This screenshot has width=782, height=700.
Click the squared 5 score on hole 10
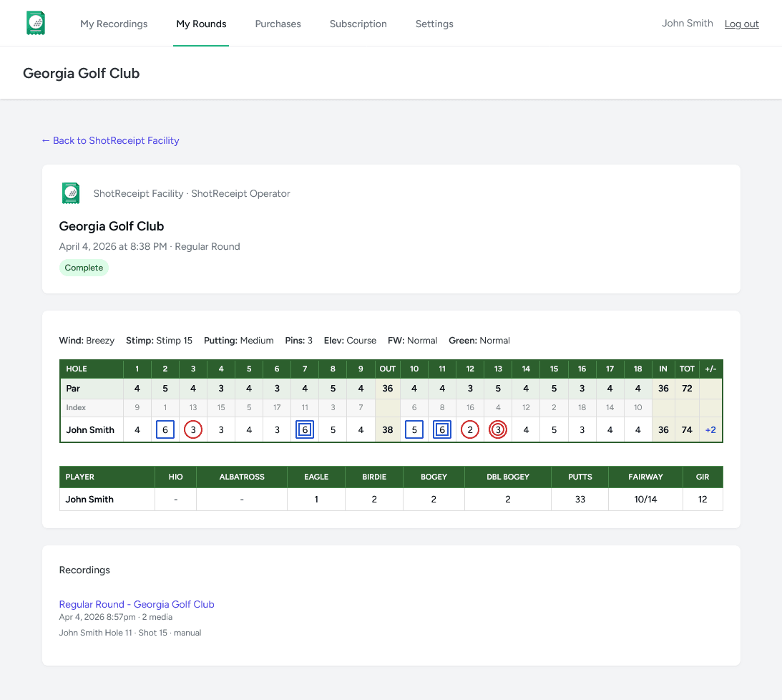tap(414, 429)
